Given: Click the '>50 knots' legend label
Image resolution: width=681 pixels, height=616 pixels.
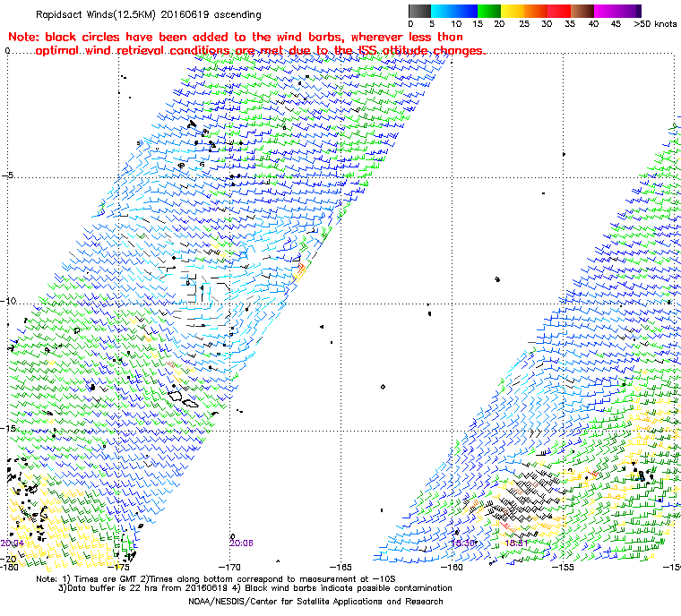Looking at the screenshot, I should (x=655, y=24).
